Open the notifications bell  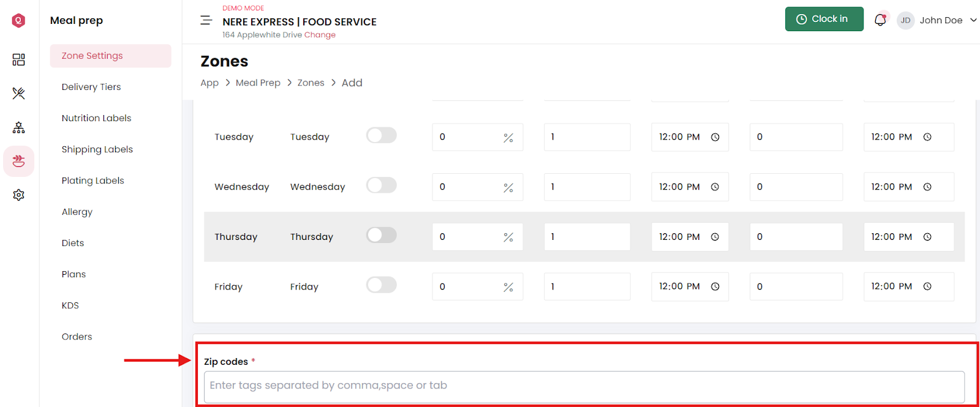pyautogui.click(x=880, y=20)
